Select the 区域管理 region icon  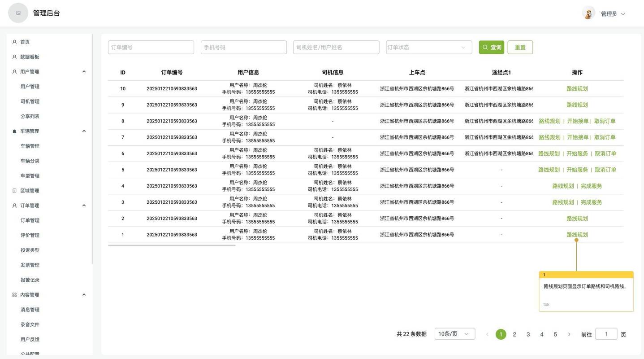14,190
